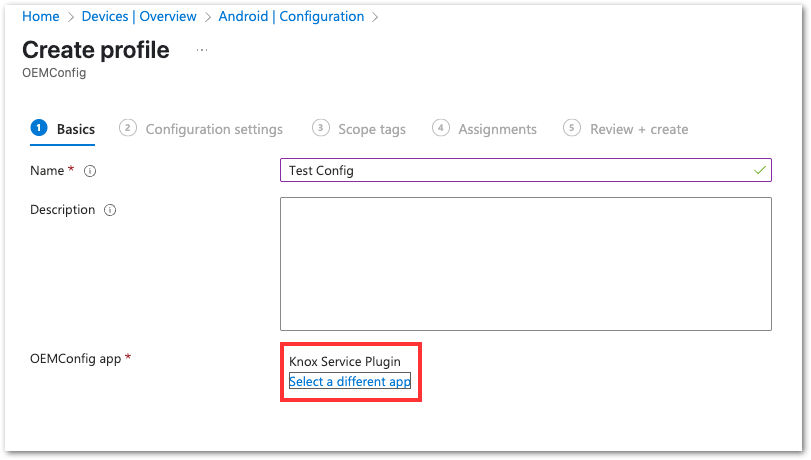Click Select a different app link

(x=350, y=382)
